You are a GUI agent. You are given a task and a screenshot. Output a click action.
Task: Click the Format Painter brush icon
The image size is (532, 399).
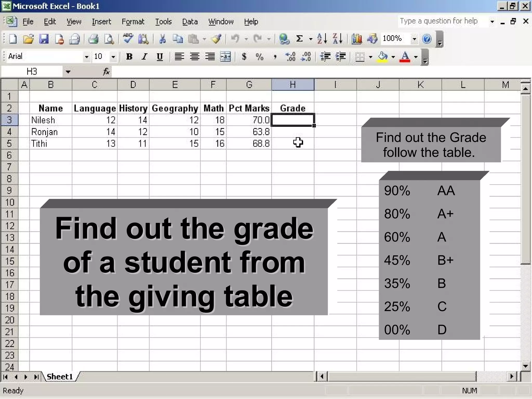(x=216, y=39)
